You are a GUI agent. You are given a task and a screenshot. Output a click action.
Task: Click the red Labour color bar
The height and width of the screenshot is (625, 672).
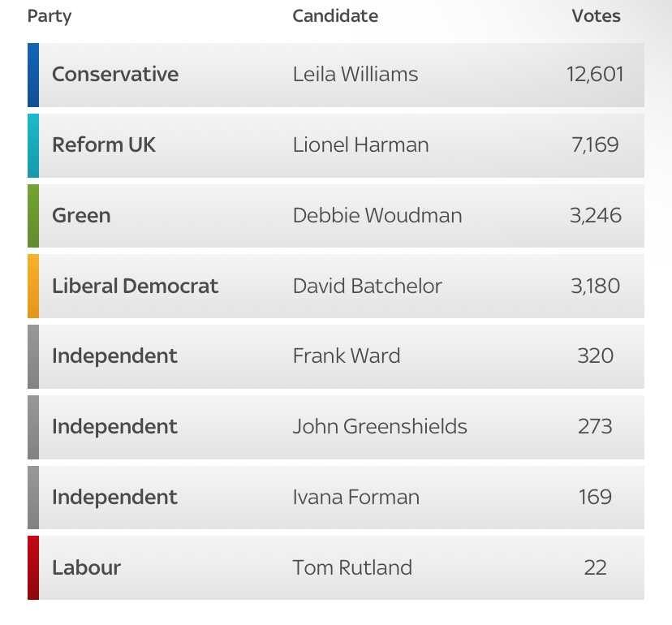[x=33, y=567]
